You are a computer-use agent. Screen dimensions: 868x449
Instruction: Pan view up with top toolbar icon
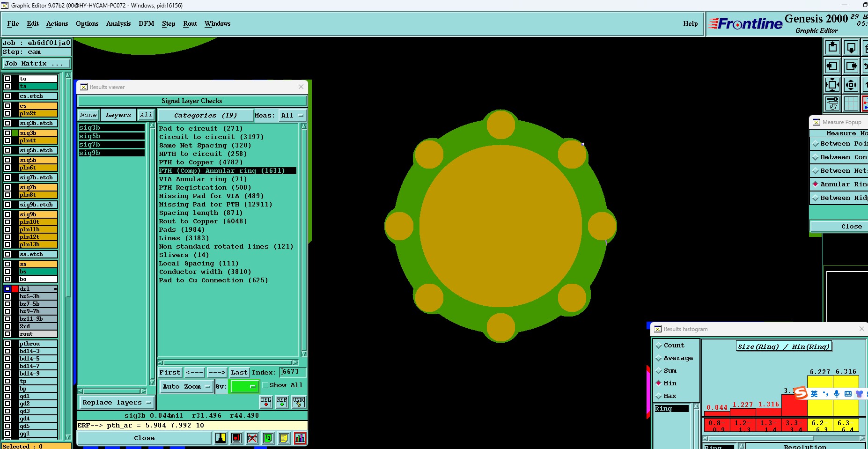832,48
